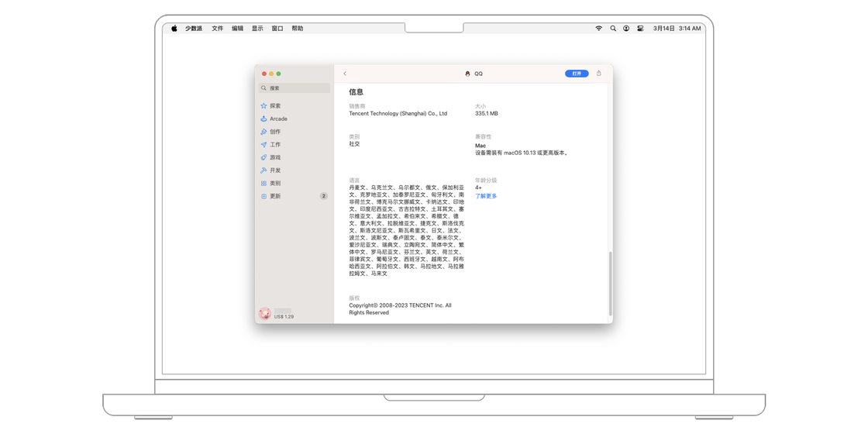Click the grid icon beside 类别
The height and width of the screenshot is (434, 868).
coord(264,183)
